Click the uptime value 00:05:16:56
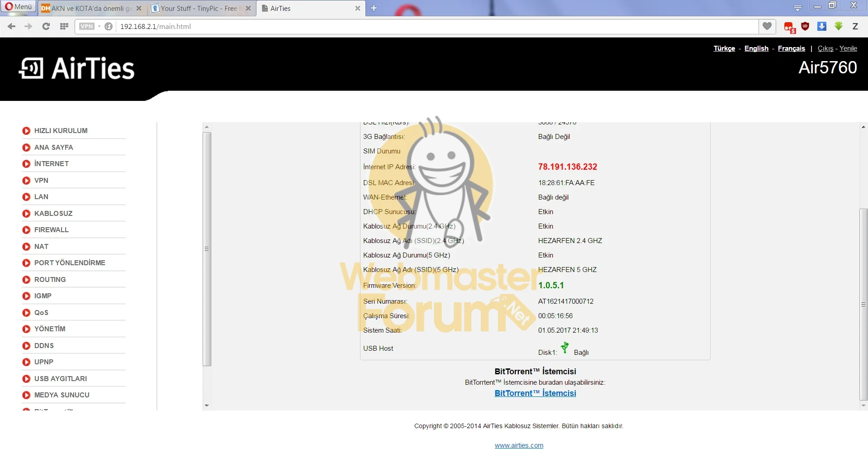This screenshot has width=868, height=463. [555, 316]
